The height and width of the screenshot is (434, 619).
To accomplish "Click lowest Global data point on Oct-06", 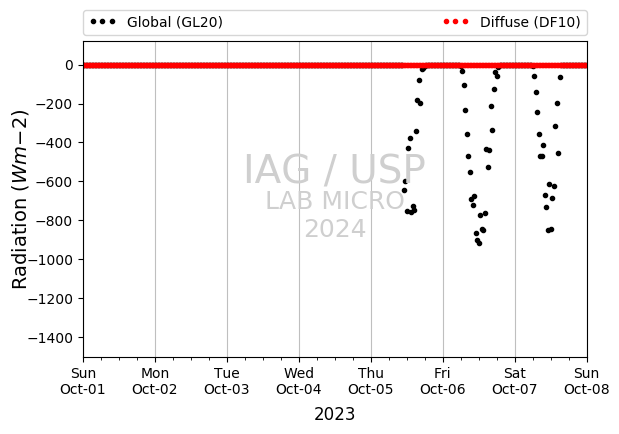I will [479, 244].
